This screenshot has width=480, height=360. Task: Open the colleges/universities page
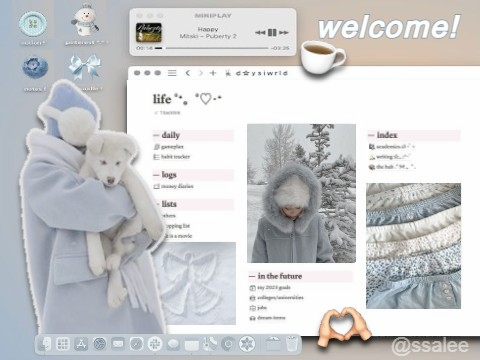276,298
